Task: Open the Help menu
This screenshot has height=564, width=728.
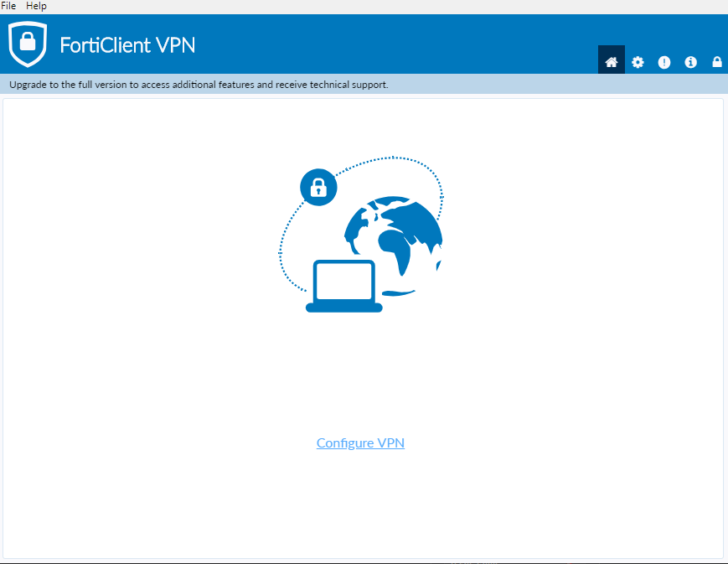Action: (36, 6)
